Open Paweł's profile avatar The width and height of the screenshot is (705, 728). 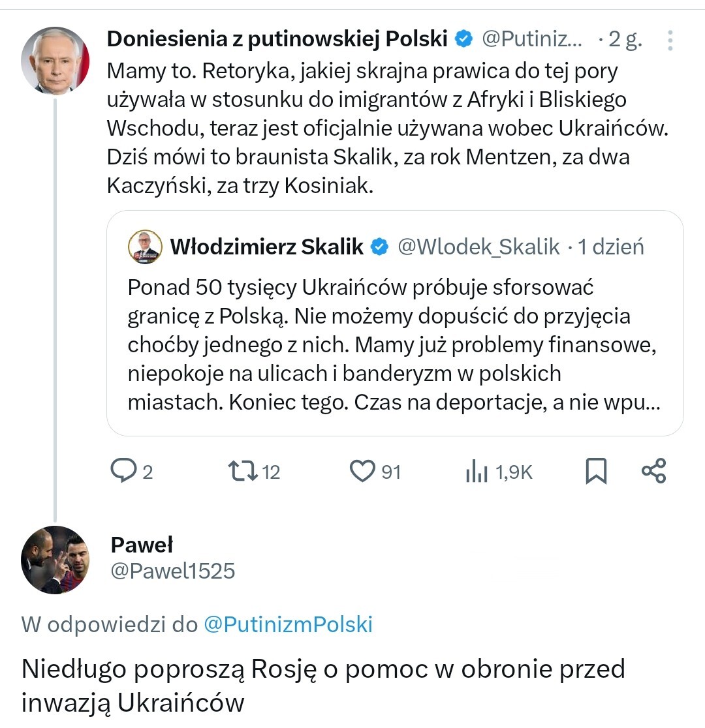pos(55,559)
